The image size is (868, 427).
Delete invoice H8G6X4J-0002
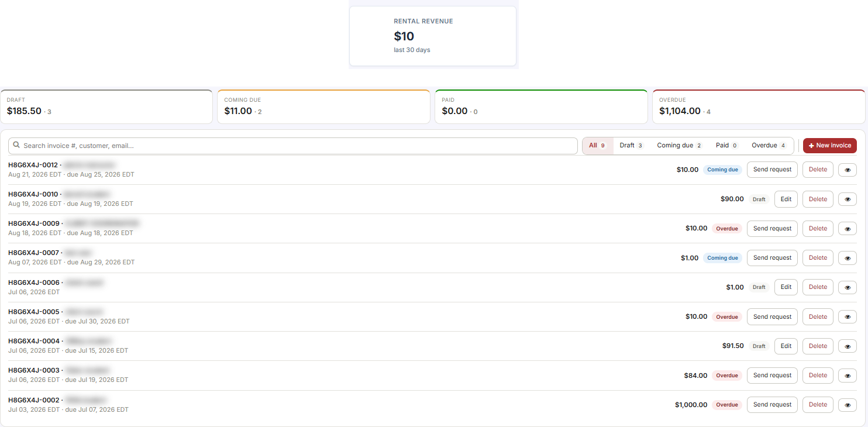pos(818,405)
